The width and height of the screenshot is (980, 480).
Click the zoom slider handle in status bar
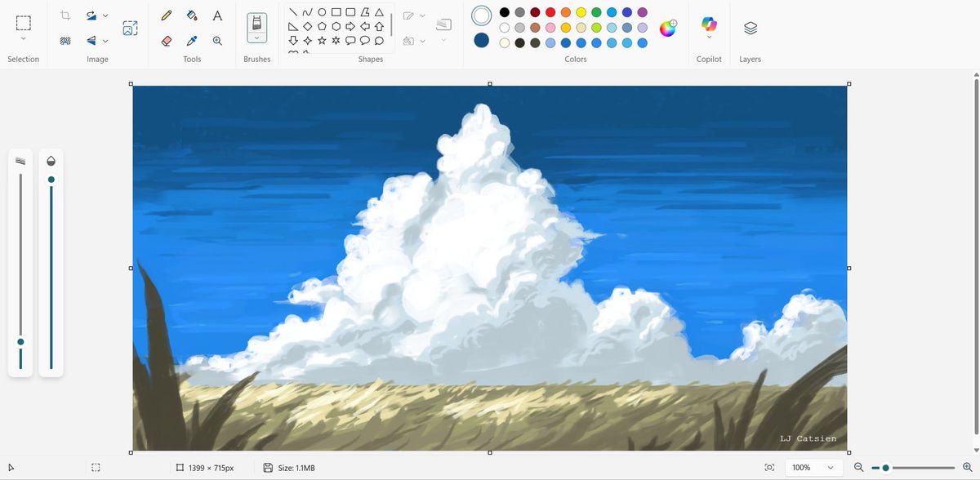click(885, 468)
